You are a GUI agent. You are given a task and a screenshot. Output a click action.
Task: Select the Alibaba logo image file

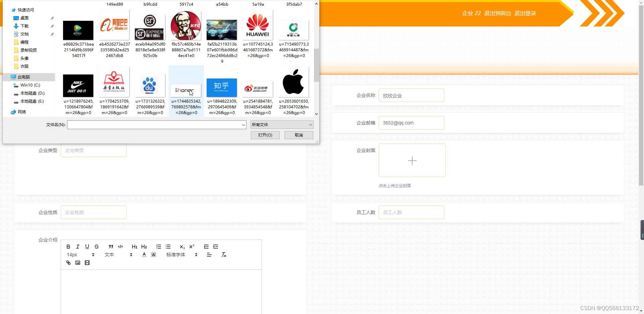[114, 25]
